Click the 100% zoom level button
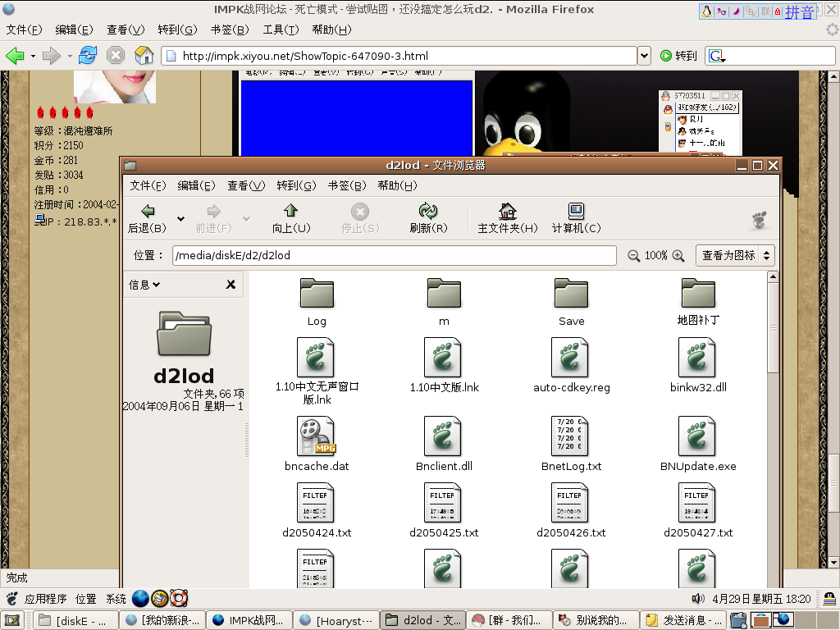This screenshot has width=840, height=630. pos(655,256)
